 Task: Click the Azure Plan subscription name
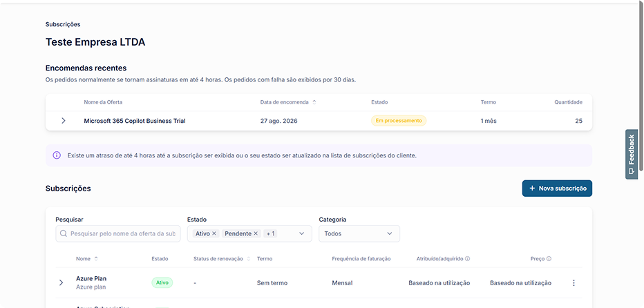91,278
